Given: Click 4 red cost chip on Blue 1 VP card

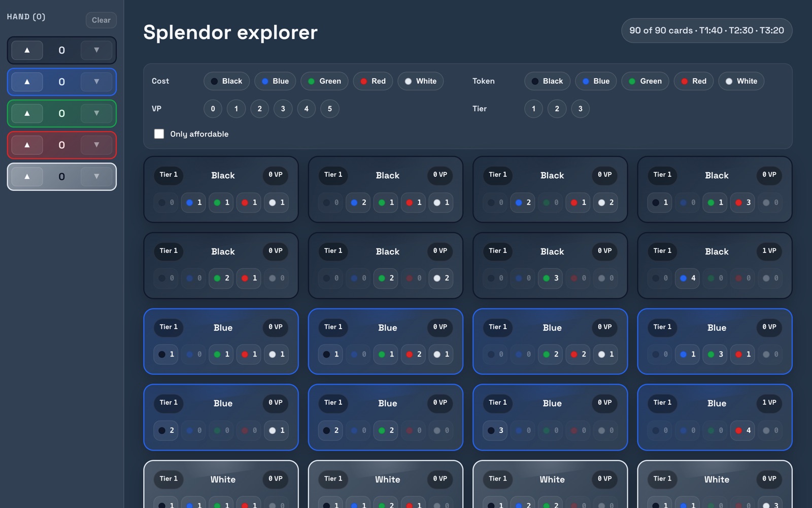Looking at the screenshot, I should [x=742, y=430].
